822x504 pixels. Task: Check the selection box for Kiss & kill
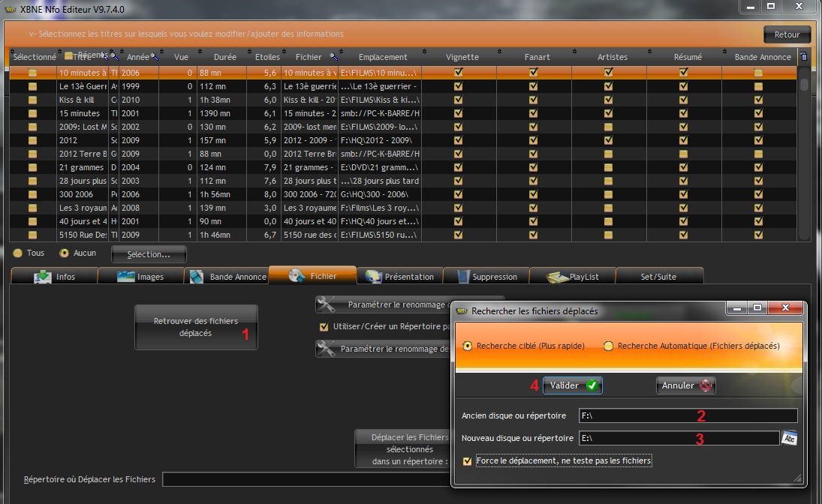pos(32,100)
